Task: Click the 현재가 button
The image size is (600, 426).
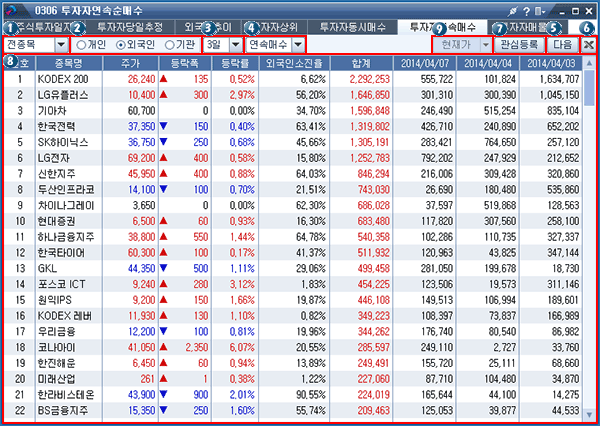Action: coord(456,45)
